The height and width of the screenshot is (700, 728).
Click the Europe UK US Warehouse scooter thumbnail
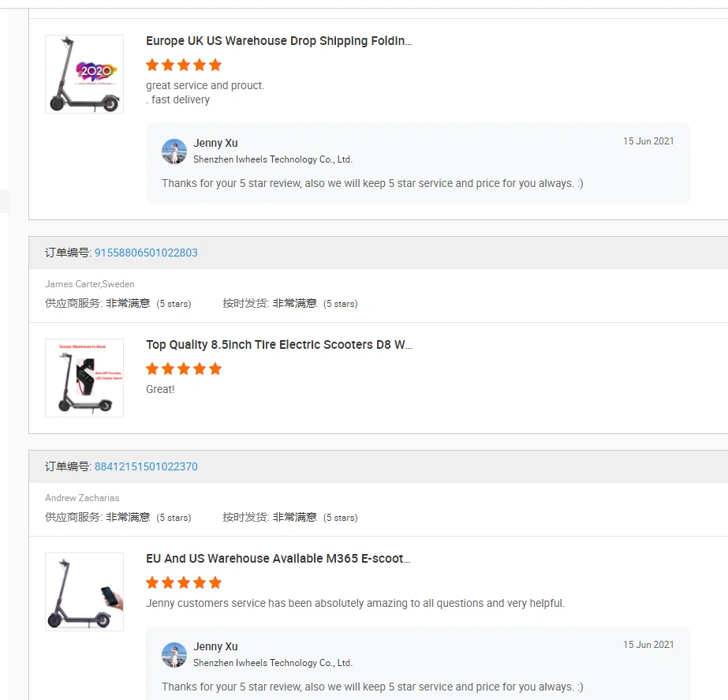coord(84,74)
